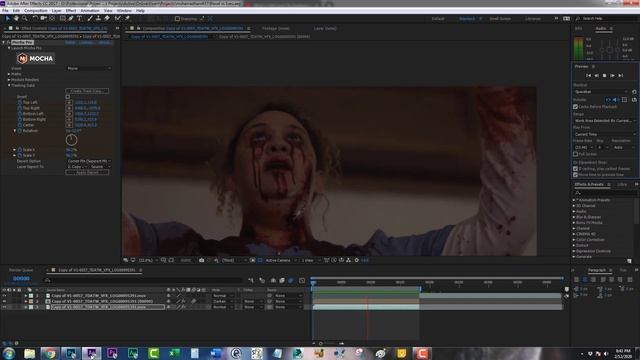Image resolution: width=640 pixels, height=360 pixels.
Task: Enable the Full Screen checkbox
Action: tap(576, 154)
